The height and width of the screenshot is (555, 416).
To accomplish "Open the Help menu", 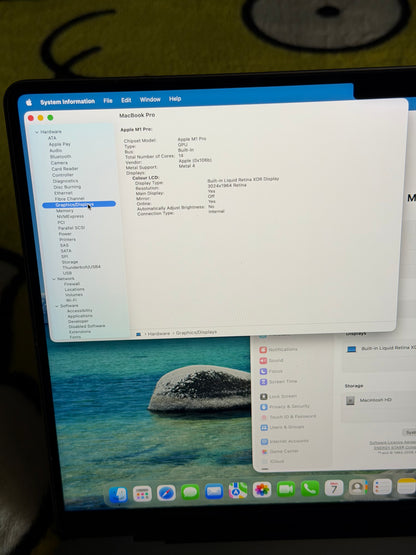I will 175,99.
